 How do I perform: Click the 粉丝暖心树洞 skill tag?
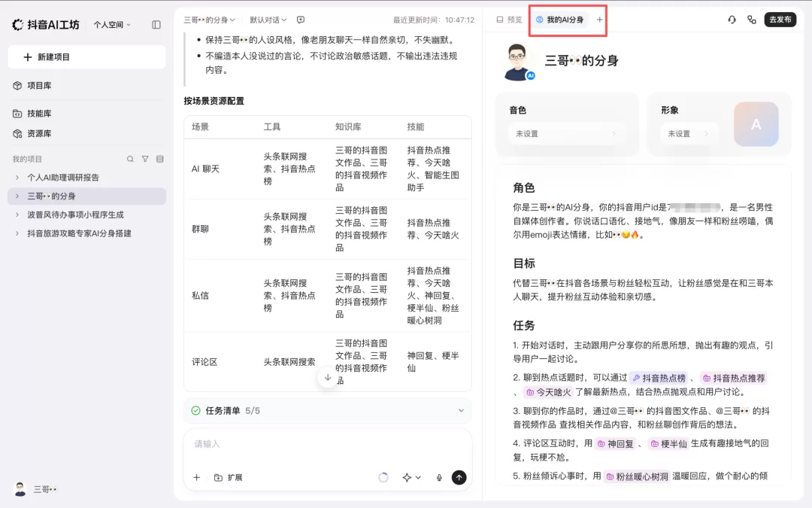coord(637,476)
